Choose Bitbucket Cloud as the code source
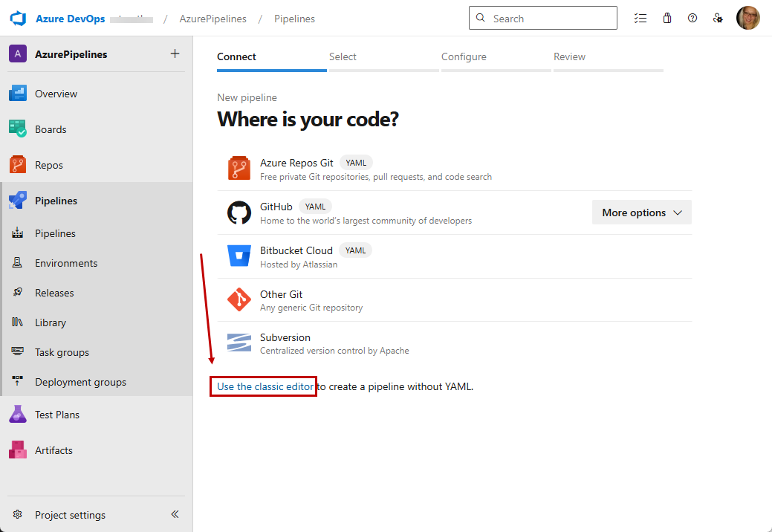The image size is (772, 532). (x=455, y=256)
